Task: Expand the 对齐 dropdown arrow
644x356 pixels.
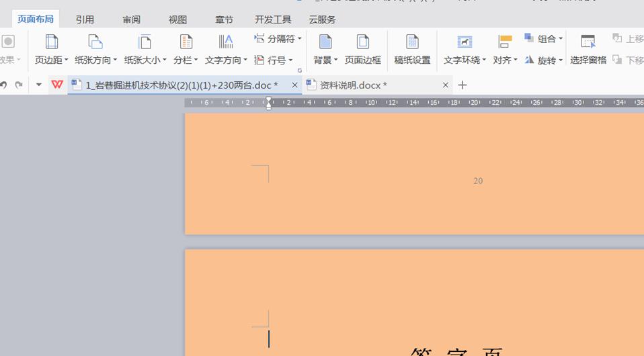Action: [x=516, y=60]
